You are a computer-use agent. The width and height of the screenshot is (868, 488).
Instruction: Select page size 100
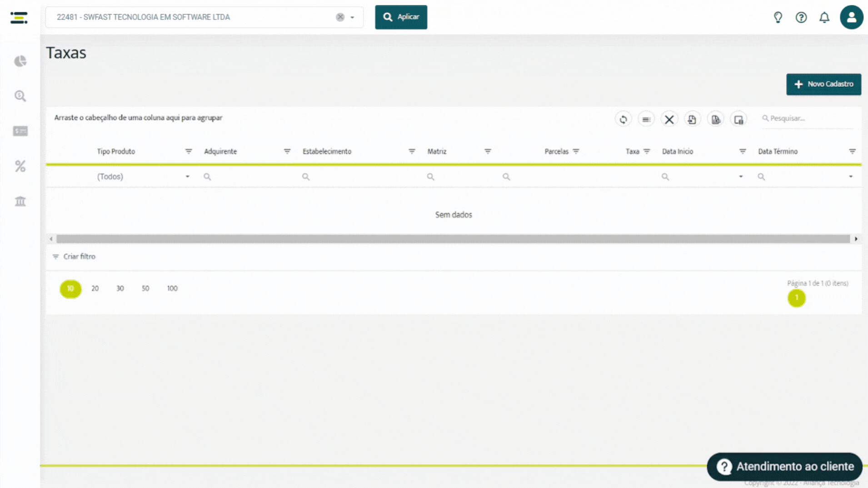(172, 288)
